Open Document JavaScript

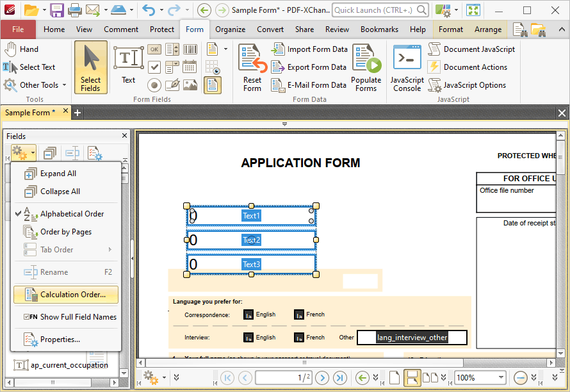tap(471, 49)
